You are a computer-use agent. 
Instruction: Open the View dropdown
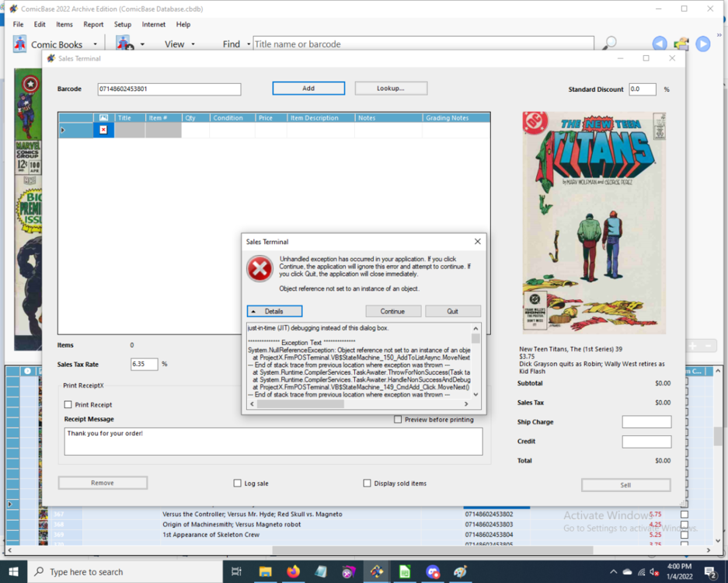coord(179,44)
